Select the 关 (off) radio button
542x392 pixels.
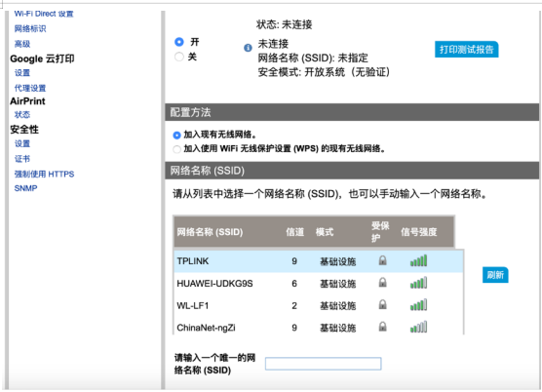pos(179,57)
